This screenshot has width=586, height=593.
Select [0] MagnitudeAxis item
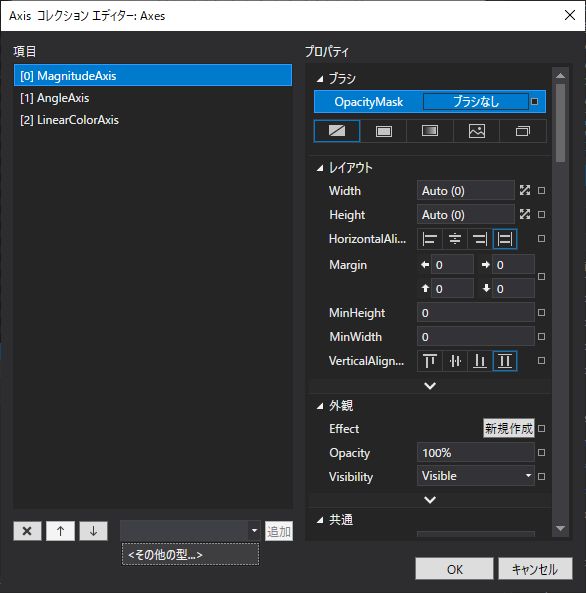(153, 75)
